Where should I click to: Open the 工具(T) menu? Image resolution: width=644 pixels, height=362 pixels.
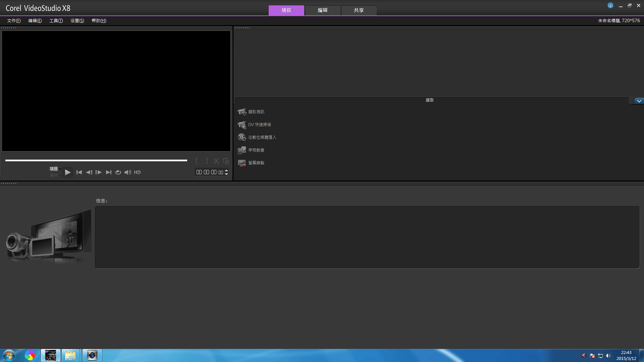click(x=56, y=21)
